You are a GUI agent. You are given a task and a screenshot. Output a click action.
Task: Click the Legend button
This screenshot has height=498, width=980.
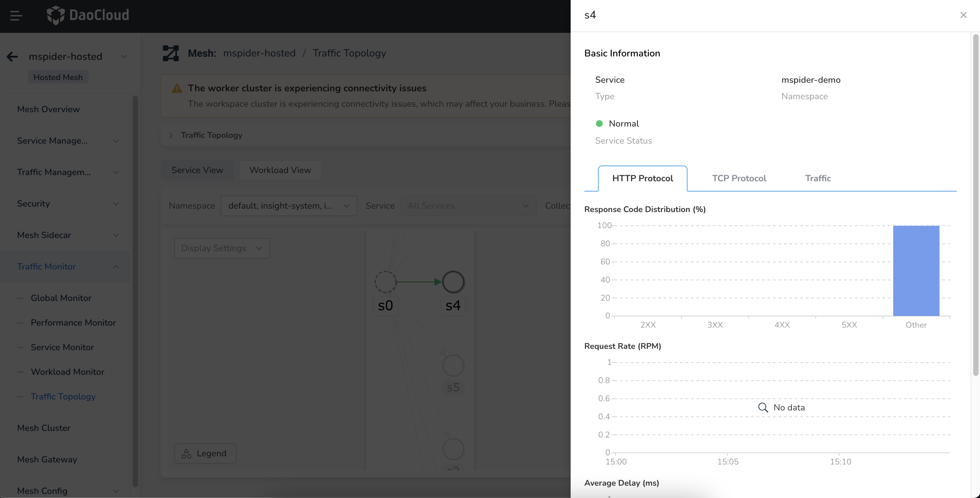click(205, 454)
